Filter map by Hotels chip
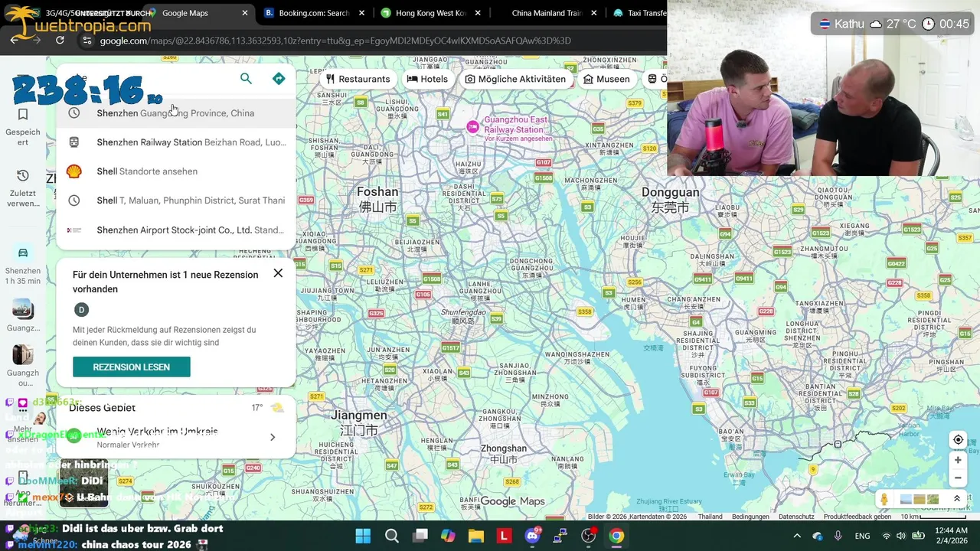Screen dimensions: 980x551 coord(427,79)
